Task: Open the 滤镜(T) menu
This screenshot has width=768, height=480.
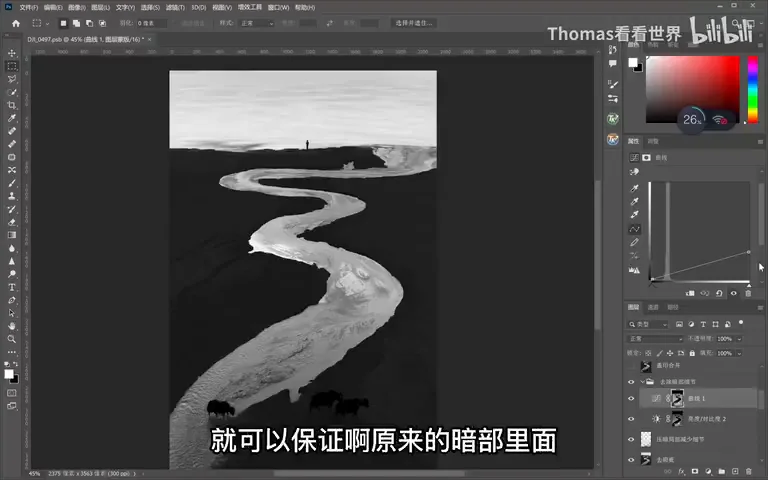Action: click(175, 7)
